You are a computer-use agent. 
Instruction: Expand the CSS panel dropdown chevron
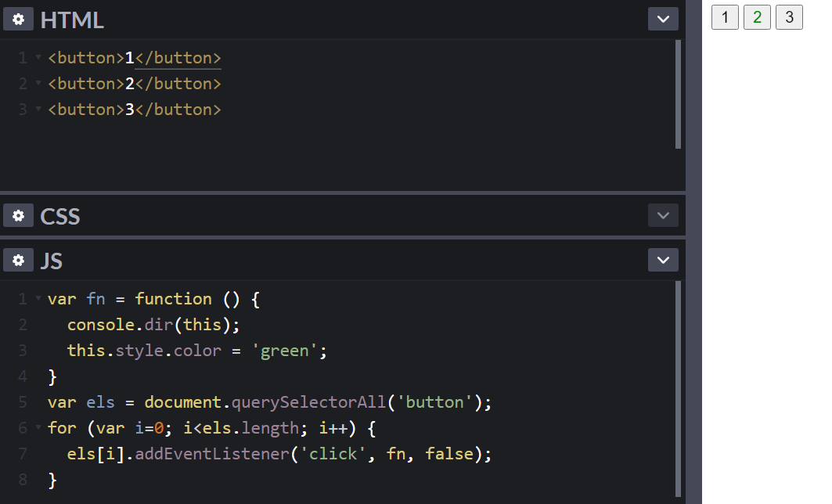(663, 215)
